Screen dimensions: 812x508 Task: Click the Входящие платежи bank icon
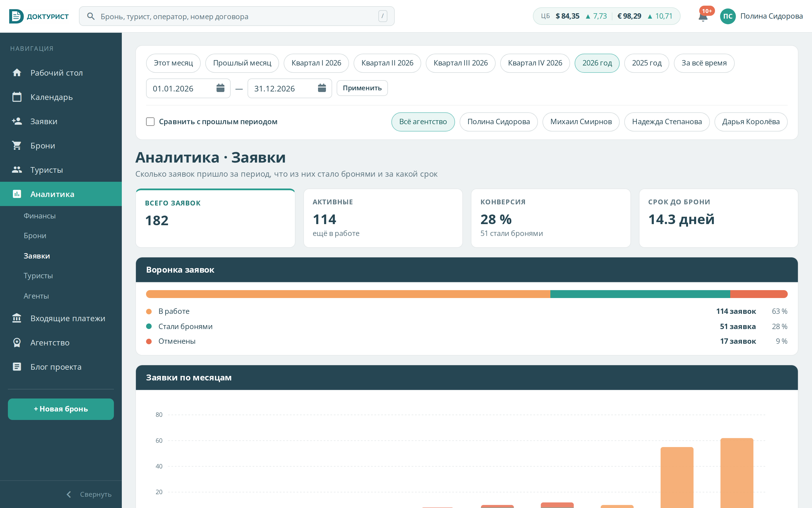click(17, 318)
